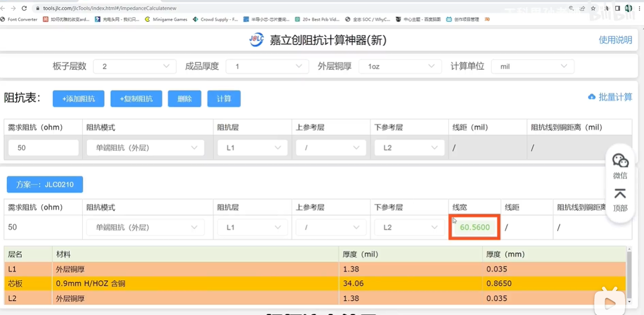Open 下参考层 L2 dropdown in the JLC0210 result row
The width and height of the screenshot is (644, 315).
[x=409, y=228]
